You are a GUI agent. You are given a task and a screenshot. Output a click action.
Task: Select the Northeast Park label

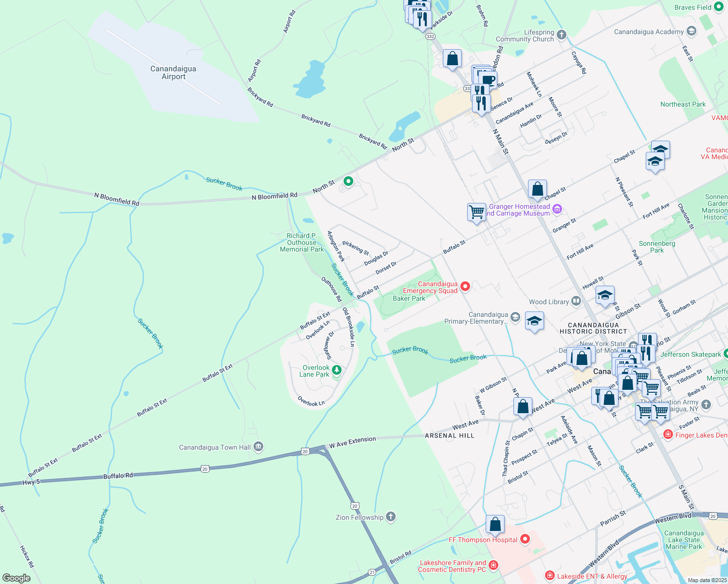pos(683,104)
